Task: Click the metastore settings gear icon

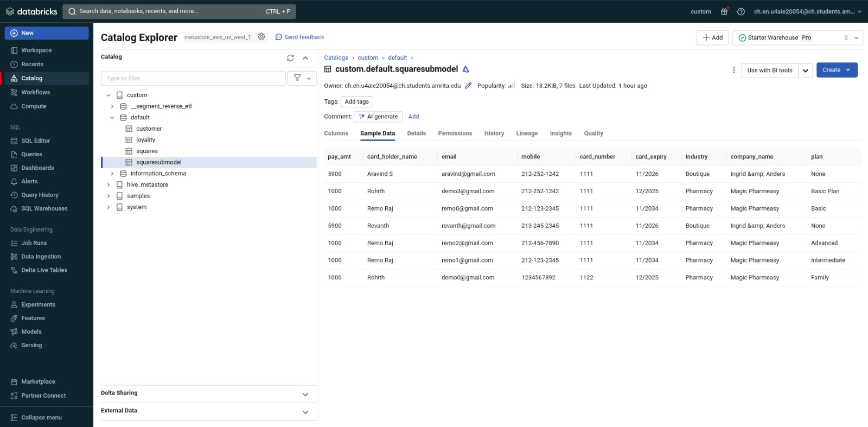Action: pos(261,36)
